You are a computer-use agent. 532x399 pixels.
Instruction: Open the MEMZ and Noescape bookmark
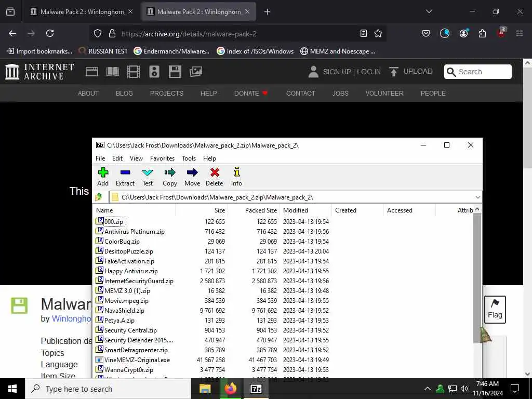pyautogui.click(x=338, y=51)
